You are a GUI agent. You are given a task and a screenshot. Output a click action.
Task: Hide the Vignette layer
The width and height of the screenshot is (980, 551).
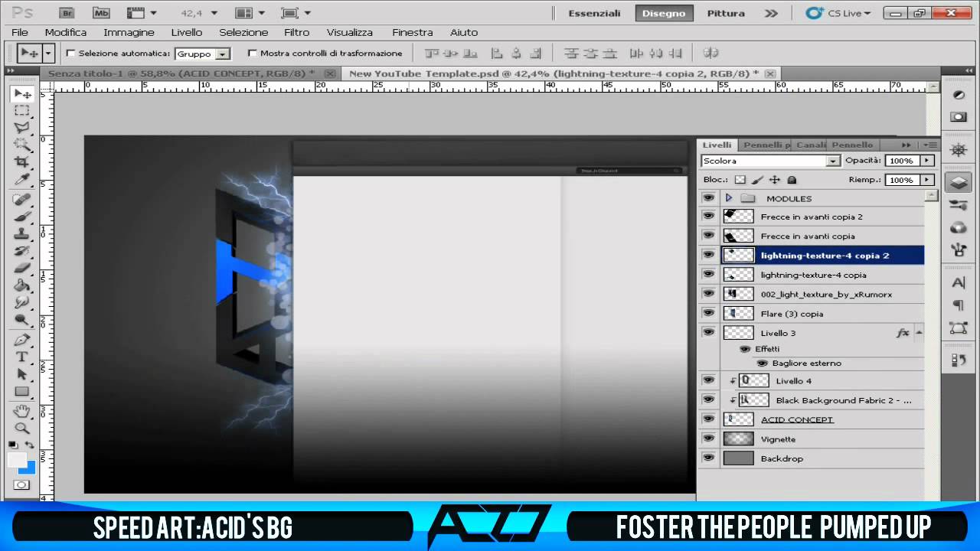(x=708, y=439)
